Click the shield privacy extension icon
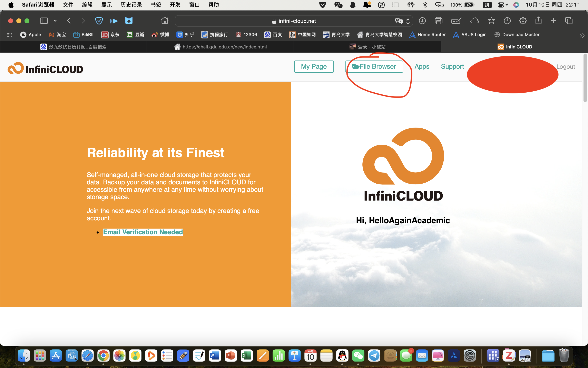588x368 pixels. (99, 21)
